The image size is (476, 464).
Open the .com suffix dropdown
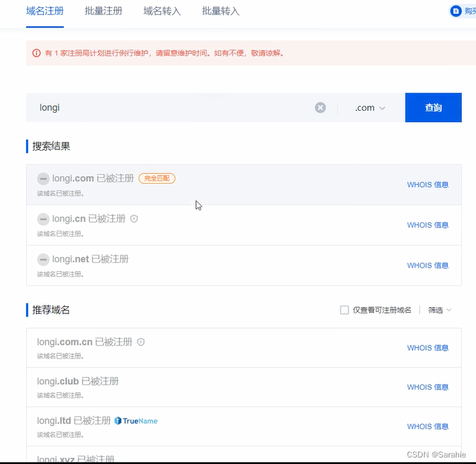pyautogui.click(x=370, y=108)
